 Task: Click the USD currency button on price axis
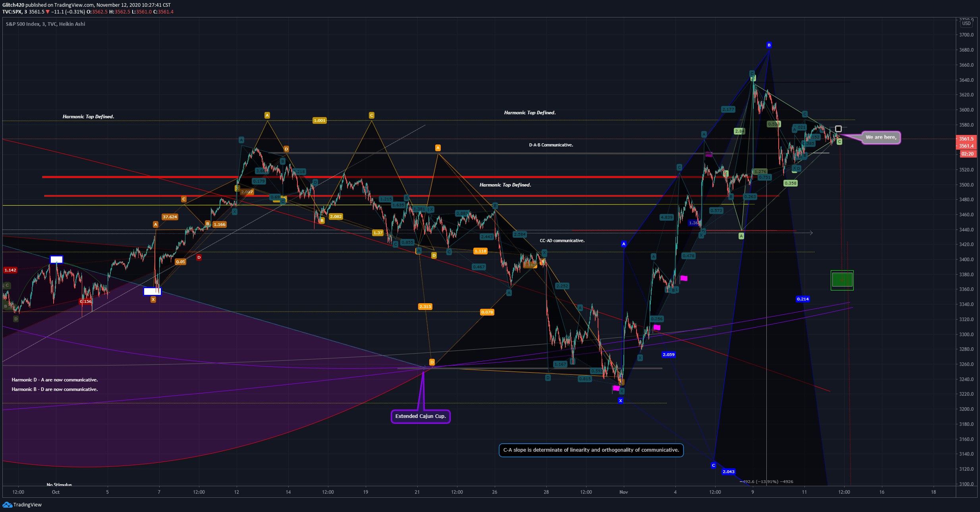966,23
